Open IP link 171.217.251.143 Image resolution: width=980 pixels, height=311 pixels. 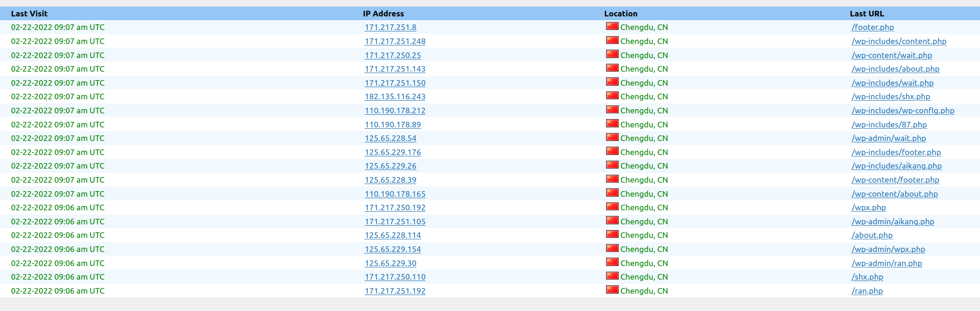(x=395, y=69)
